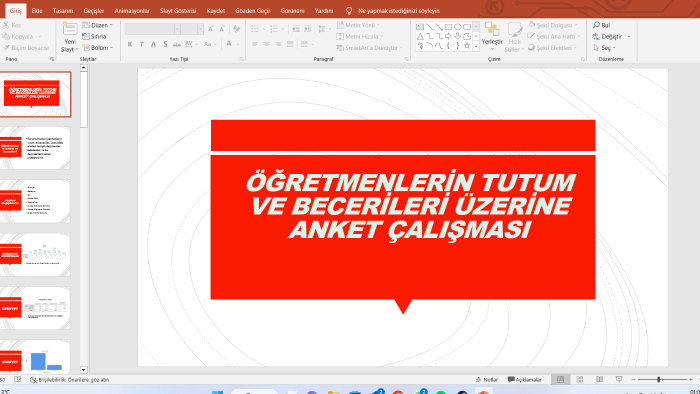700x394 pixels.
Task: Click the Kopyala (Copy) icon
Action: click(6, 37)
